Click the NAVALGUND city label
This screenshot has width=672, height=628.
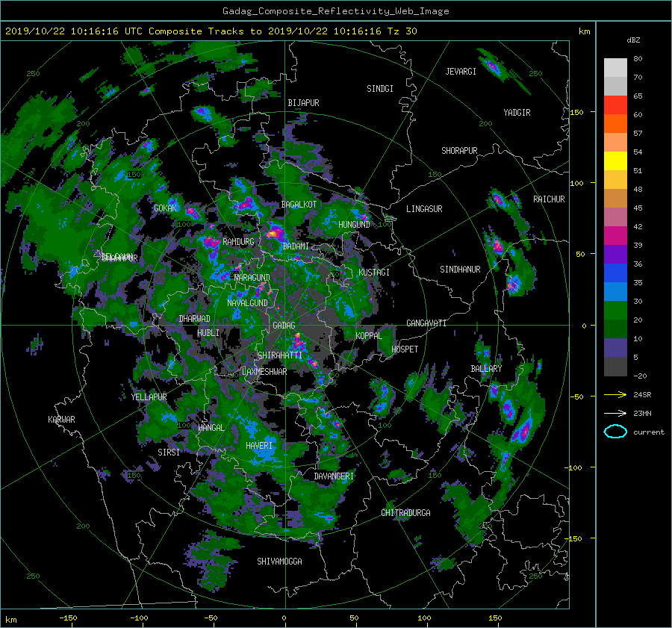247,302
